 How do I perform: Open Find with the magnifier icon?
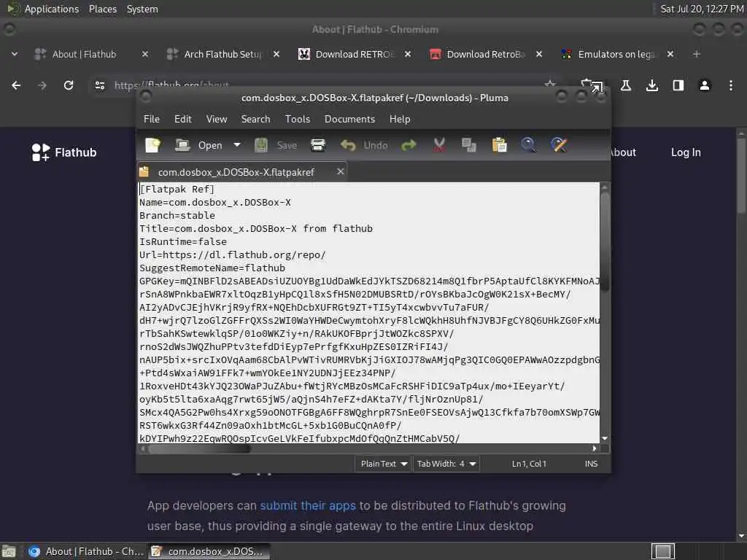coord(528,145)
